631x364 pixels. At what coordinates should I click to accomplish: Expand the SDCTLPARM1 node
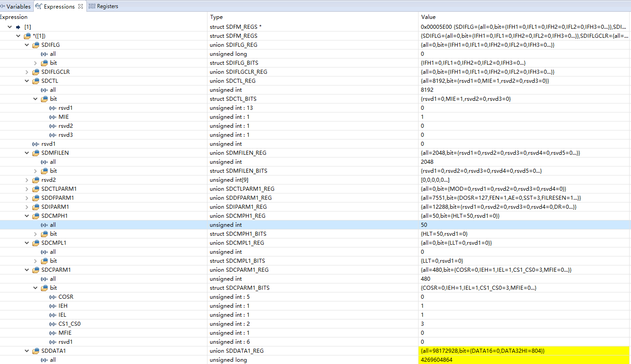27,189
